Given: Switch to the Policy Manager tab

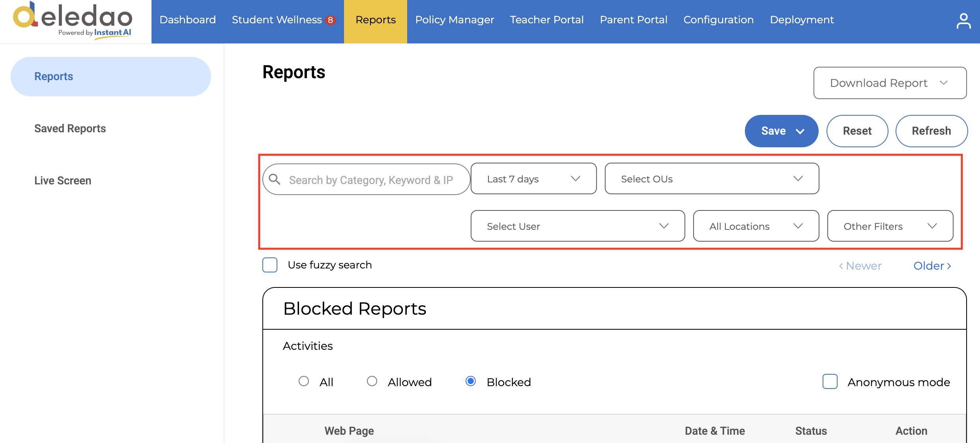Looking at the screenshot, I should (x=454, y=20).
